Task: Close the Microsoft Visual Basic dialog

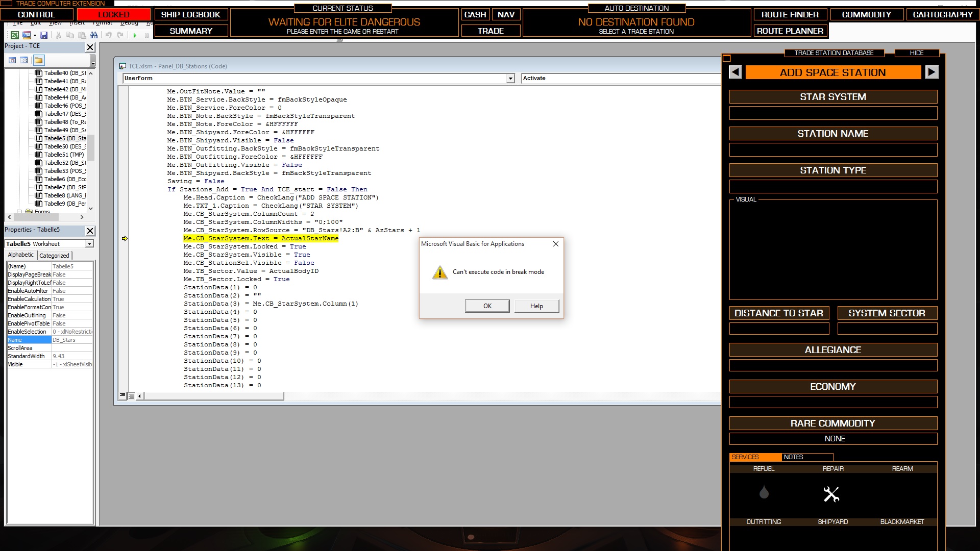Action: [556, 244]
